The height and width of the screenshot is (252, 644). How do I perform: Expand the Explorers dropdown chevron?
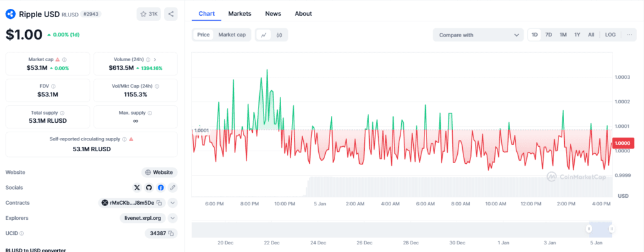pos(173,218)
